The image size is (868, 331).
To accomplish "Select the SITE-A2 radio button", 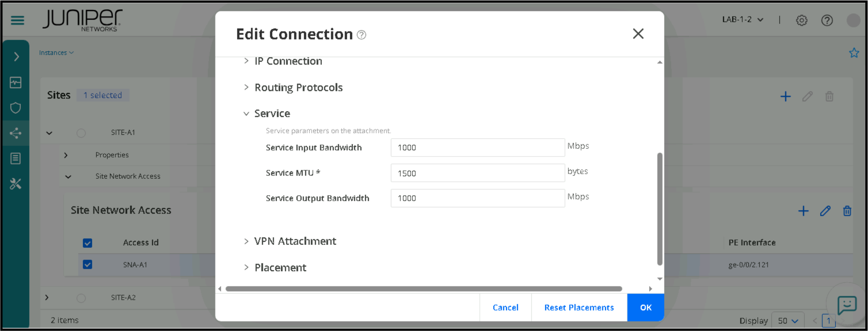I will (81, 298).
